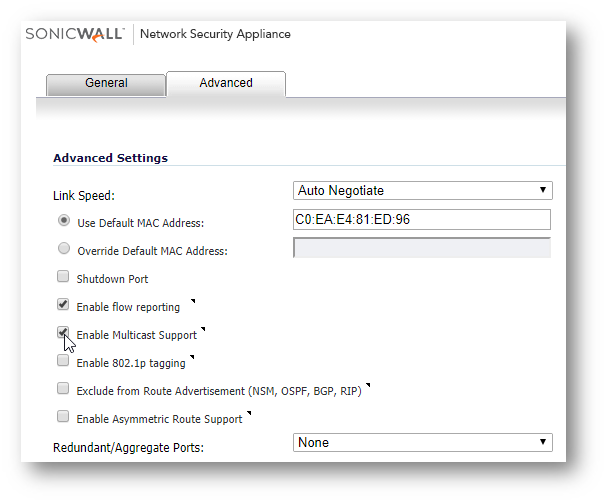608x504 pixels.
Task: Click tooltip marker beside Enable Multicast Support
Action: tap(202, 328)
